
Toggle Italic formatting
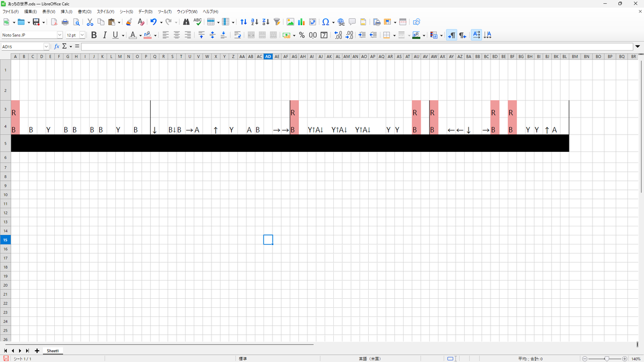tap(105, 35)
